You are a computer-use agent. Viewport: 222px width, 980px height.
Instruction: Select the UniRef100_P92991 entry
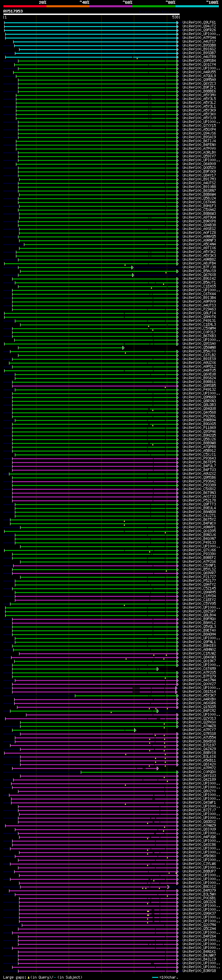[x=199, y=416]
